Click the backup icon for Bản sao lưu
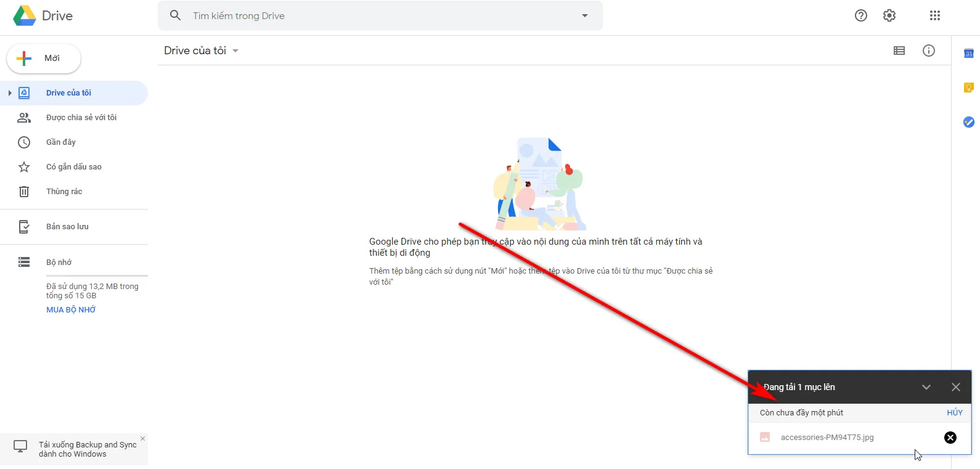Viewport: 980px width, 469px height. 24,227
